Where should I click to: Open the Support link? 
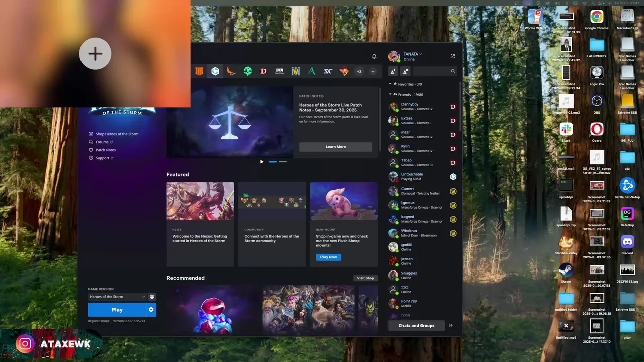(101, 158)
